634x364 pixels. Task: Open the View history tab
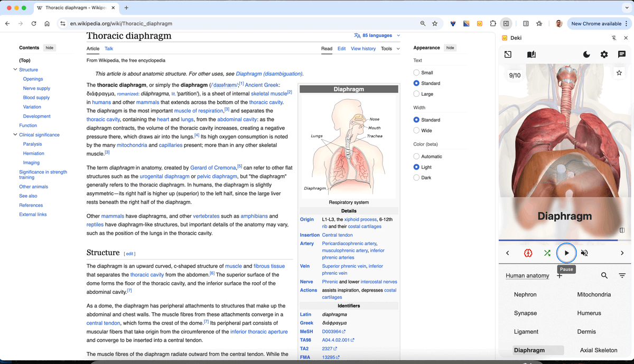(363, 48)
